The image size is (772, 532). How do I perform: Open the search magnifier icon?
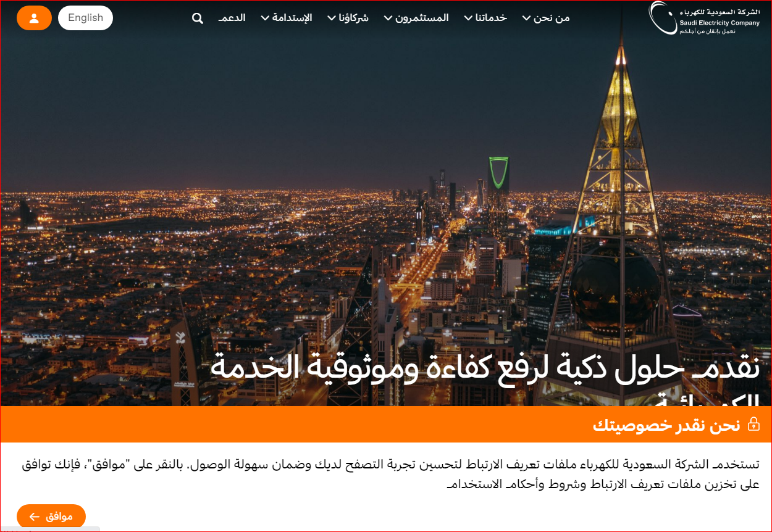pyautogui.click(x=198, y=18)
